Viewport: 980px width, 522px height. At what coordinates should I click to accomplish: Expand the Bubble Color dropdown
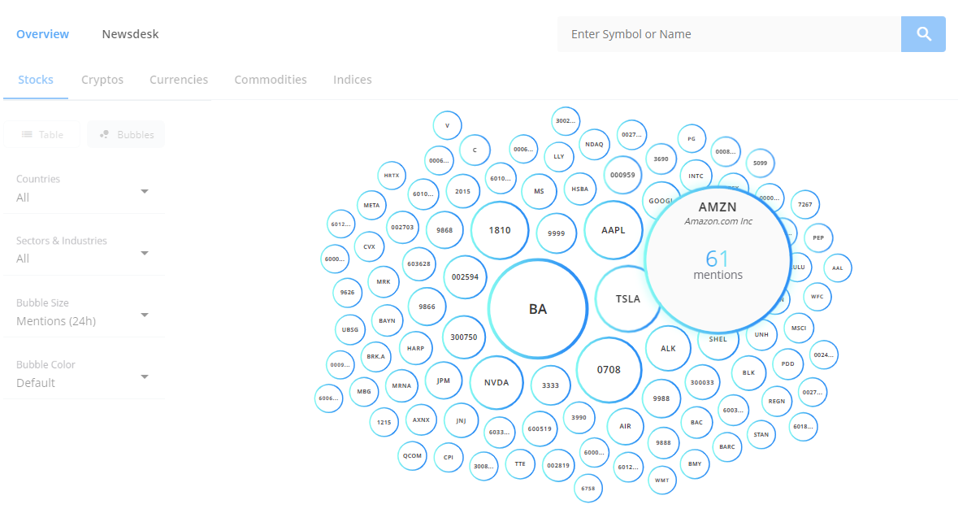coord(83,376)
